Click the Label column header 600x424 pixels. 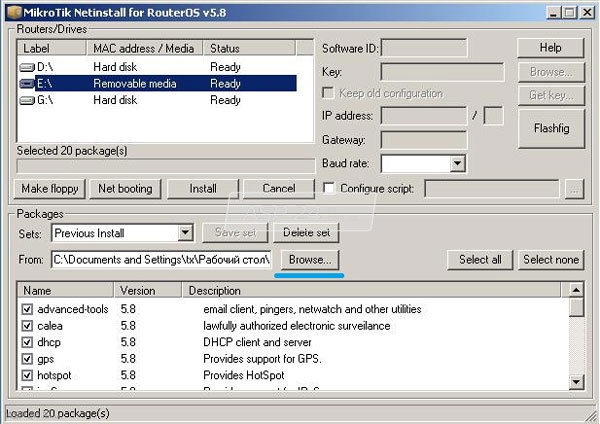[x=52, y=48]
